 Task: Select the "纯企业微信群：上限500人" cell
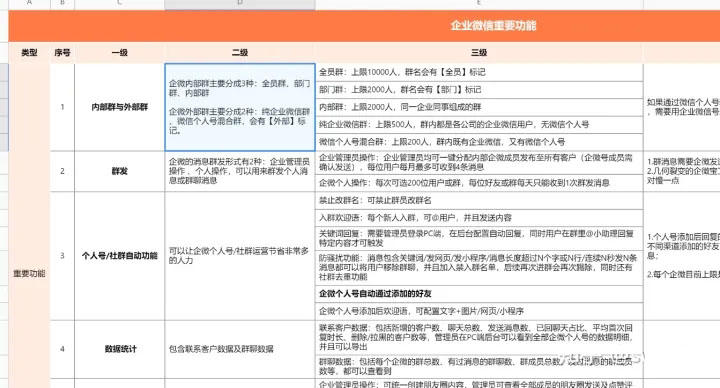(x=479, y=125)
